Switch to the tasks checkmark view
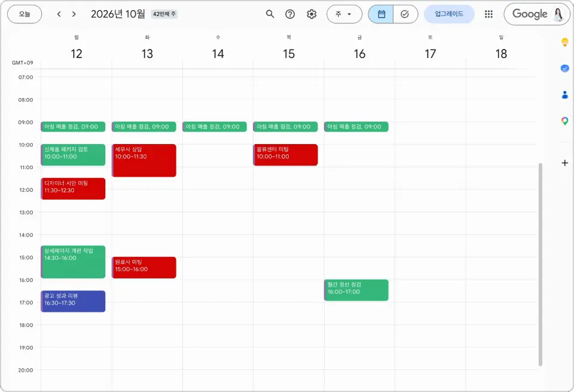This screenshot has height=392, width=574. [405, 14]
